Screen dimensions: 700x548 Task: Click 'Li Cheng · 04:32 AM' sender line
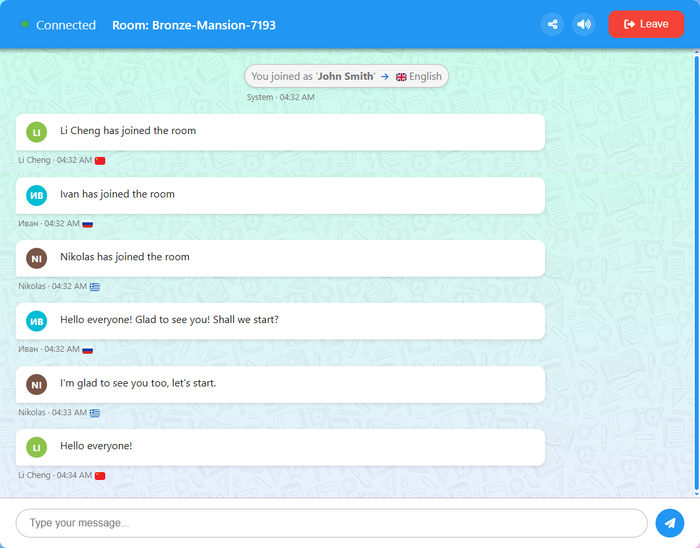click(x=55, y=160)
